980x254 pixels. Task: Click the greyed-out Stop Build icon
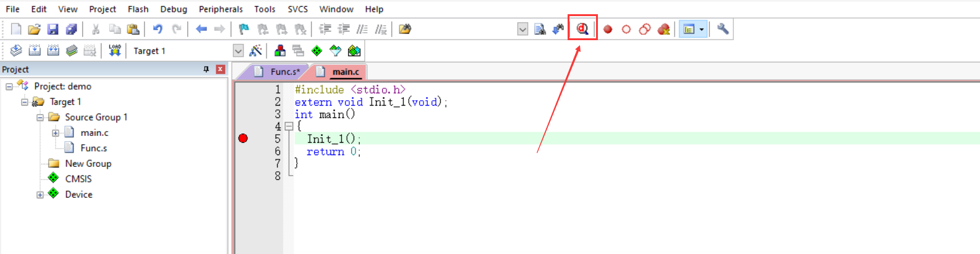pos(90,51)
